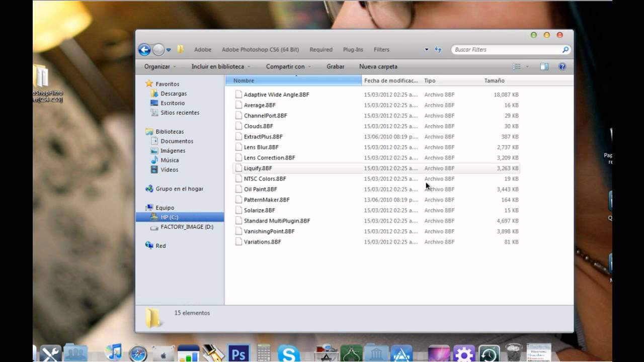644x362 pixels.
Task: Open view options dropdown arrow
Action: tap(527, 66)
